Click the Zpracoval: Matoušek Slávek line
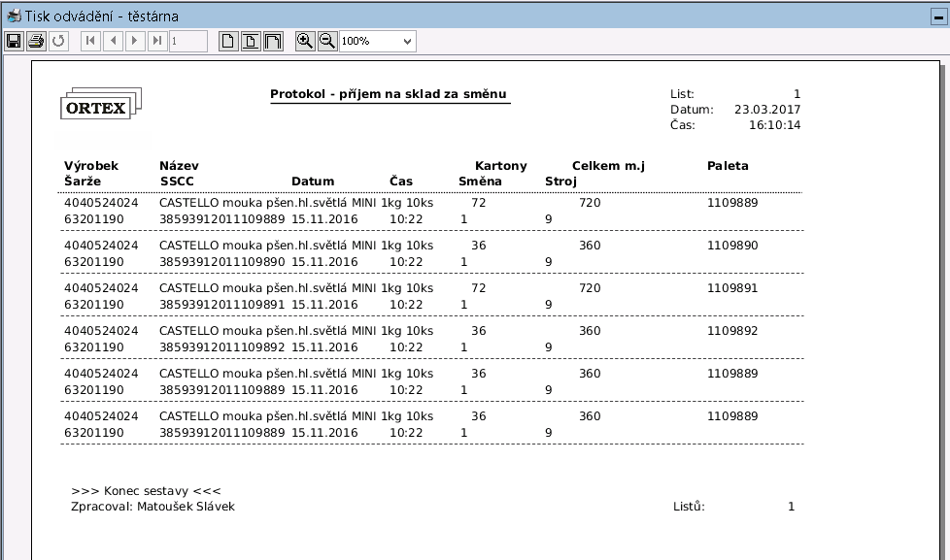 153,506
